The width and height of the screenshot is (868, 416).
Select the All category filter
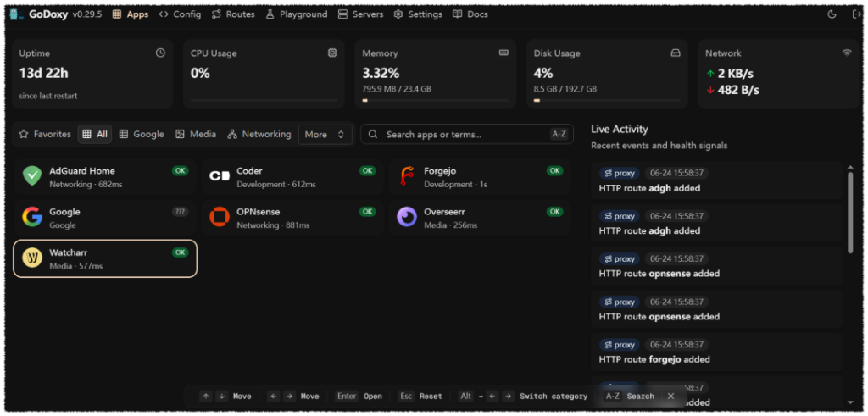click(95, 134)
